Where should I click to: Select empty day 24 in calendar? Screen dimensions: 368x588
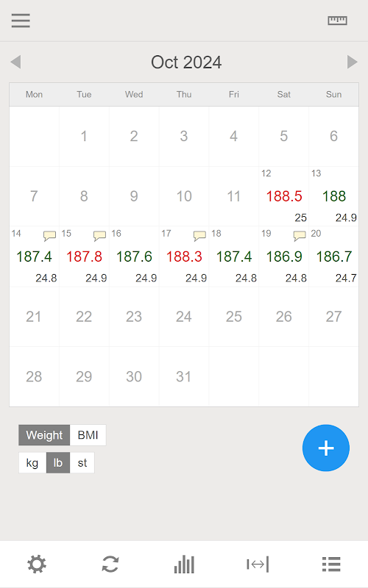(x=183, y=317)
